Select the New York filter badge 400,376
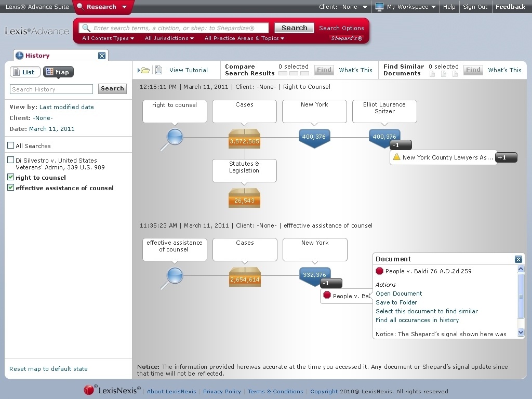 (314, 138)
